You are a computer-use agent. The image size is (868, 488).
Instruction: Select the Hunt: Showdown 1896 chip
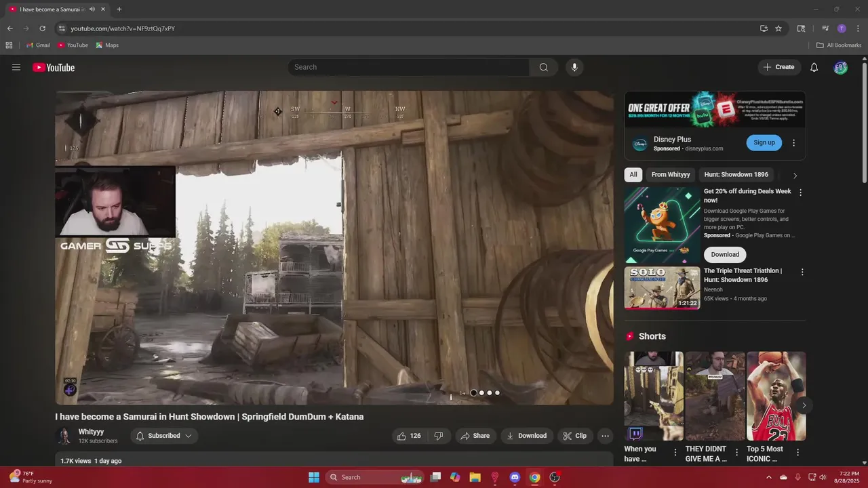click(x=736, y=175)
